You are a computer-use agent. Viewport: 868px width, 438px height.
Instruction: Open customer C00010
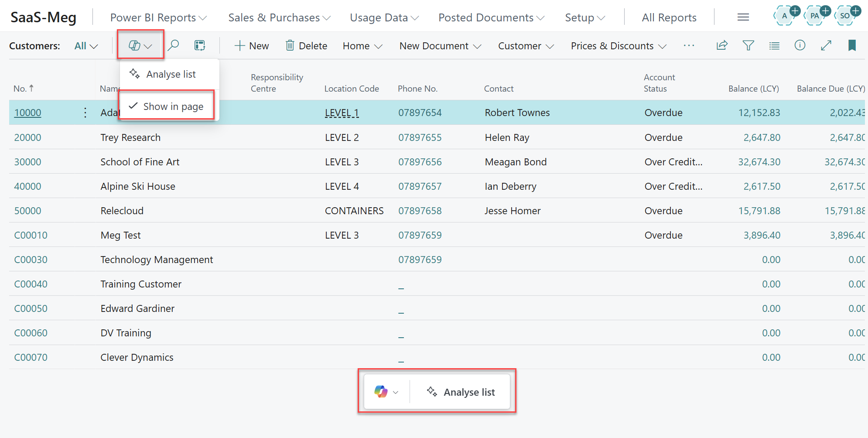tap(31, 235)
